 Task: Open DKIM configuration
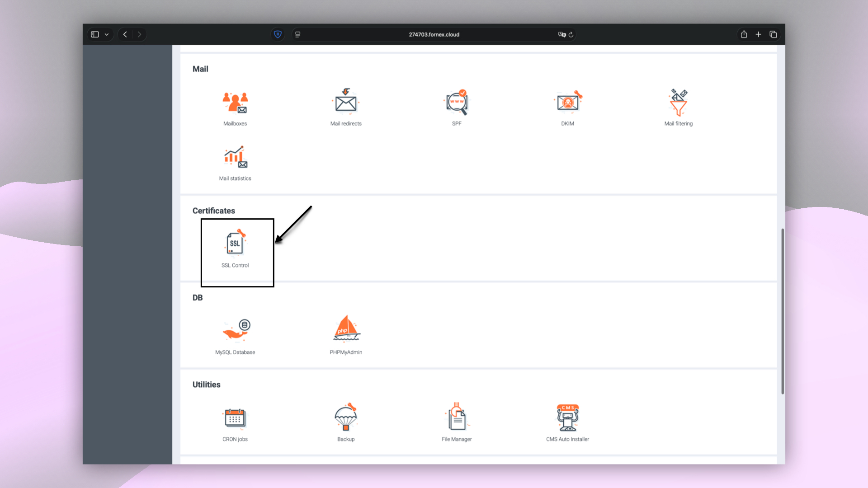pos(567,102)
